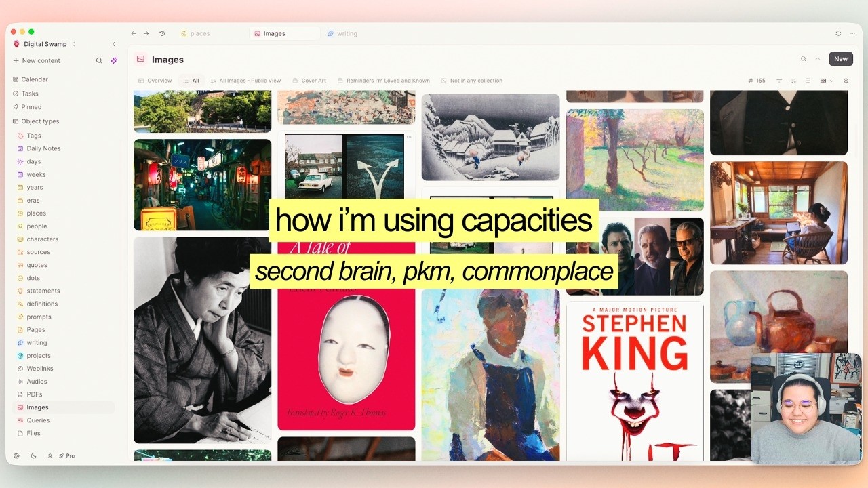Viewport: 868px width, 488px height.
Task: Open the purple AI assistant sparkle icon
Action: point(114,60)
